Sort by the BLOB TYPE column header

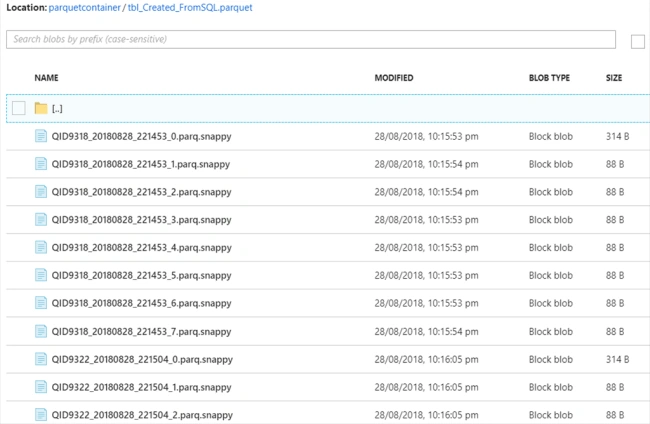point(549,78)
